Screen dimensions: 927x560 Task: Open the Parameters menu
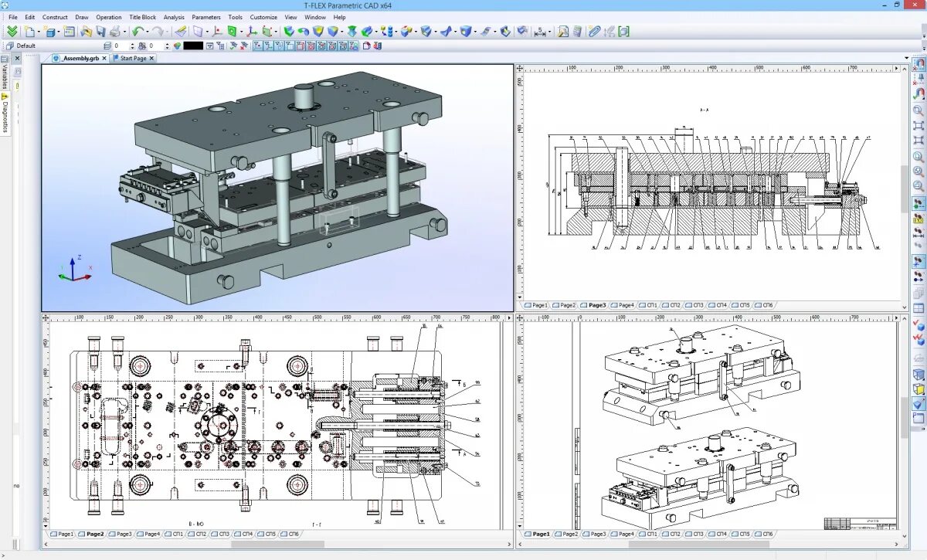206,17
